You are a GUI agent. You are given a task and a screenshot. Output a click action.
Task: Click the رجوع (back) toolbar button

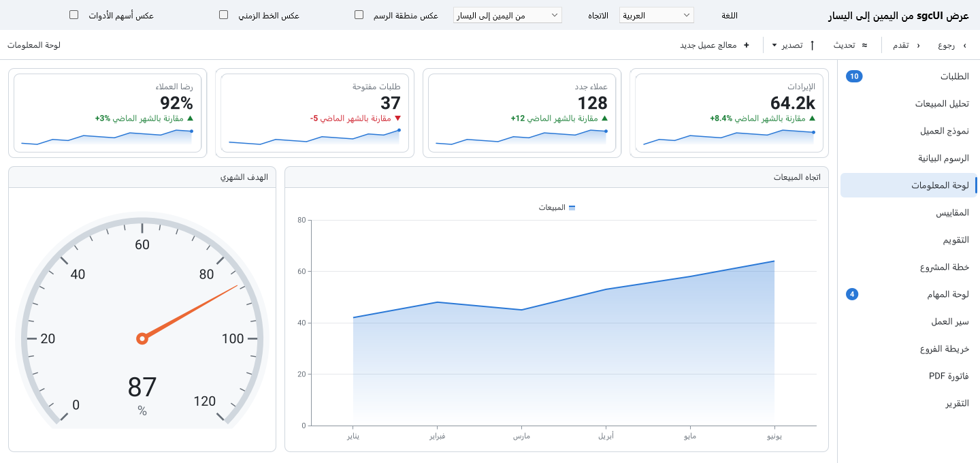952,45
